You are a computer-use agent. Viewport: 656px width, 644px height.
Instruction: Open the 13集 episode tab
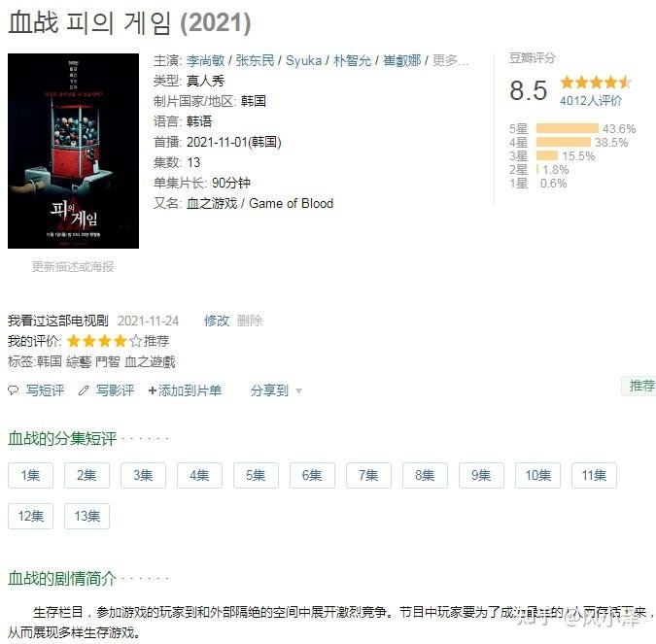[x=87, y=516]
